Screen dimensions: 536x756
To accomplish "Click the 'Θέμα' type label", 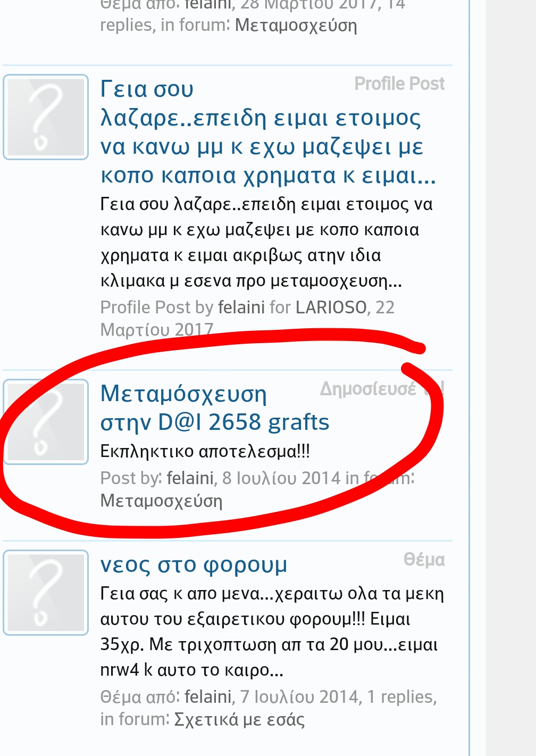I will pyautogui.click(x=424, y=560).
